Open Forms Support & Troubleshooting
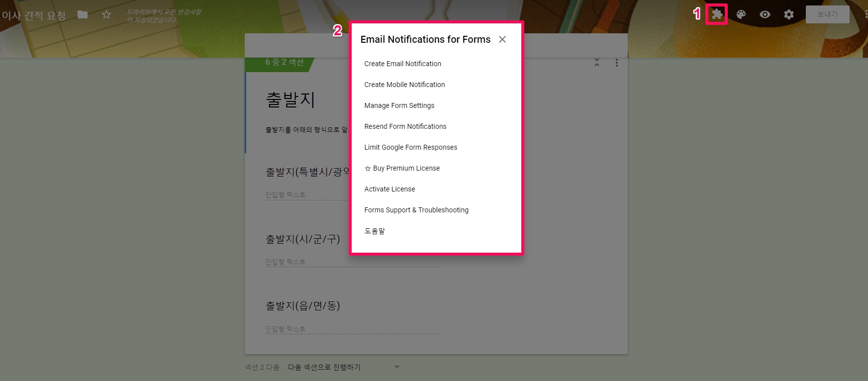The height and width of the screenshot is (381, 868). pos(416,210)
